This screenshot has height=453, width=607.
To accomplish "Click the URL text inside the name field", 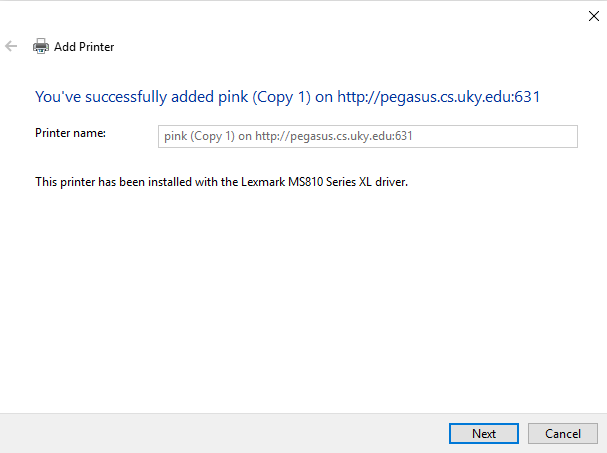I will click(x=334, y=136).
